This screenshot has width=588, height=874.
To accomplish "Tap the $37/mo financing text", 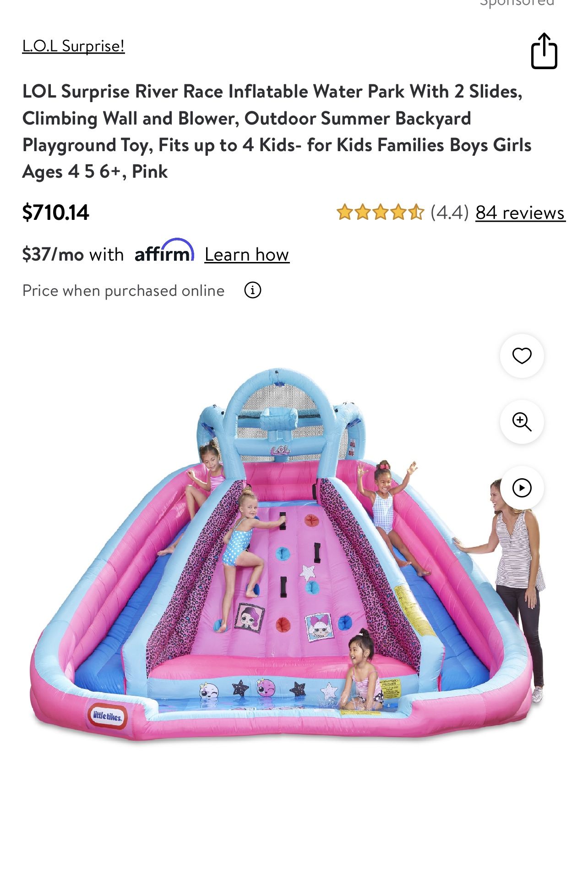I will click(73, 255).
